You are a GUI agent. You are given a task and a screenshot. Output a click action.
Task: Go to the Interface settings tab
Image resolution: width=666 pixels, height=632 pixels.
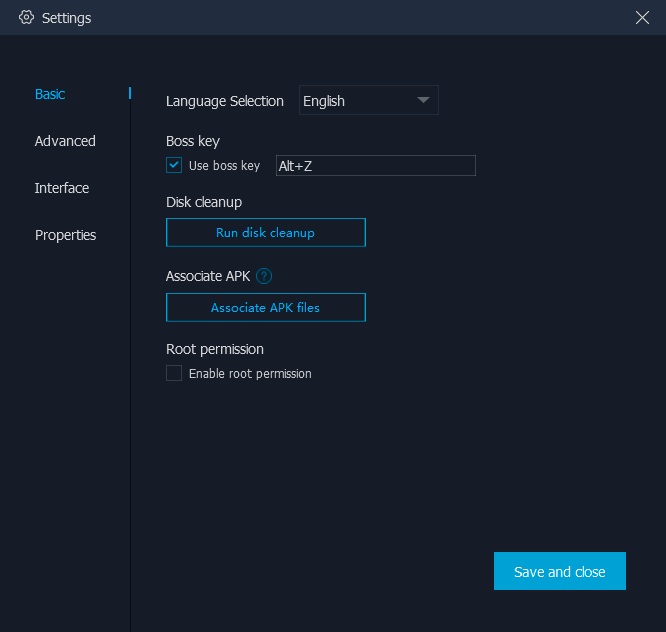pyautogui.click(x=62, y=188)
